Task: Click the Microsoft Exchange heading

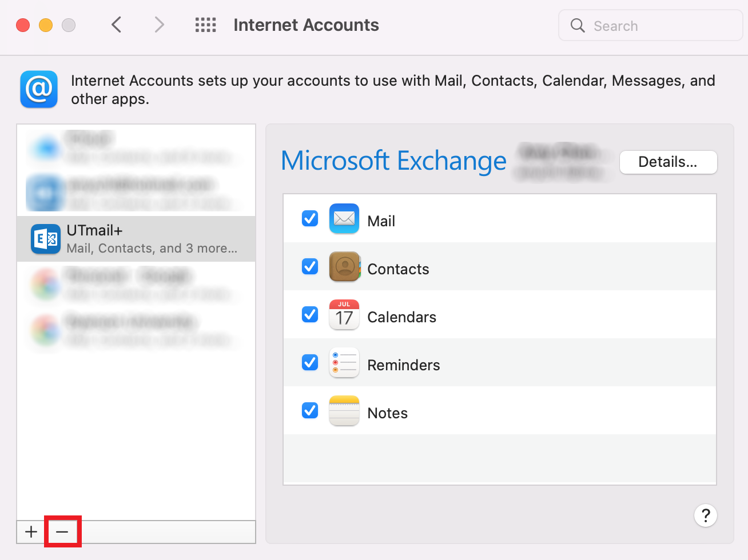Action: point(393,161)
